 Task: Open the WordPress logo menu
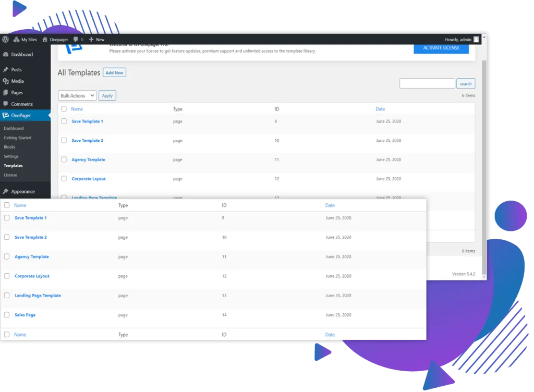coord(5,40)
